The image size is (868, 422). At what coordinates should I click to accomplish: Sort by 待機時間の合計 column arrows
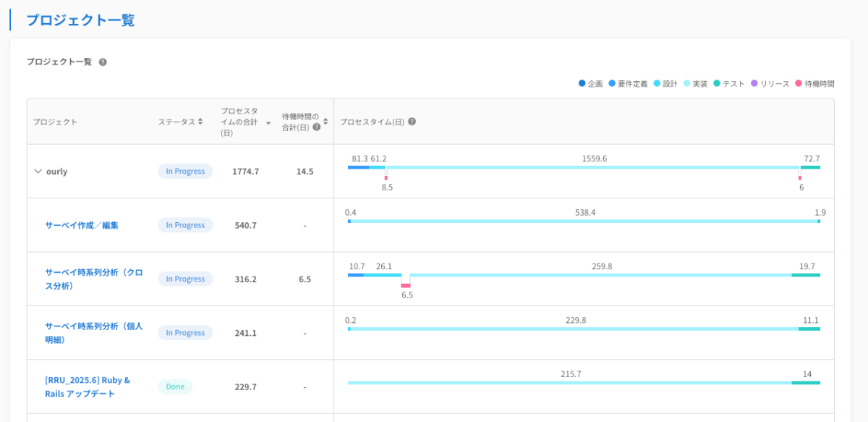[x=325, y=122]
